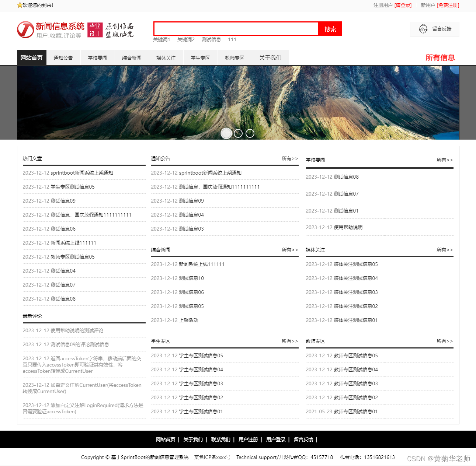
Task: Select the first carousel indicator dot
Action: (226, 133)
